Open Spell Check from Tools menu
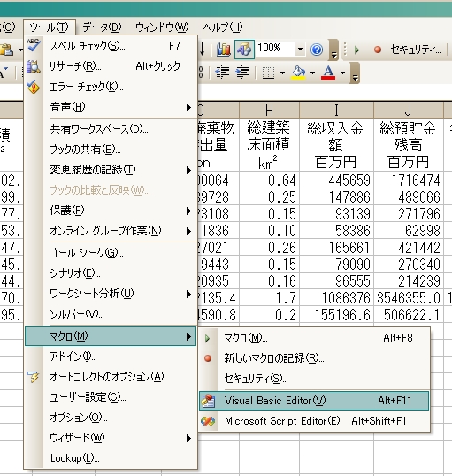The image size is (452, 476). point(111,46)
